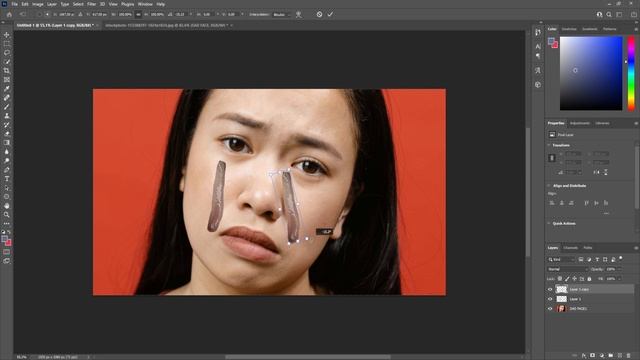
Task: Toggle lock position icon
Action: (x=574, y=279)
